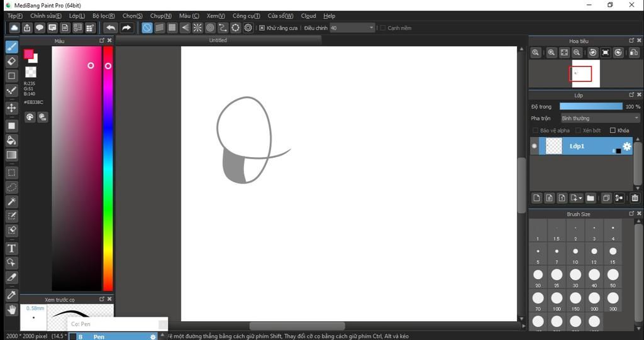Click the navigator canvas thumbnail
The image size is (644, 340).
[x=586, y=74]
